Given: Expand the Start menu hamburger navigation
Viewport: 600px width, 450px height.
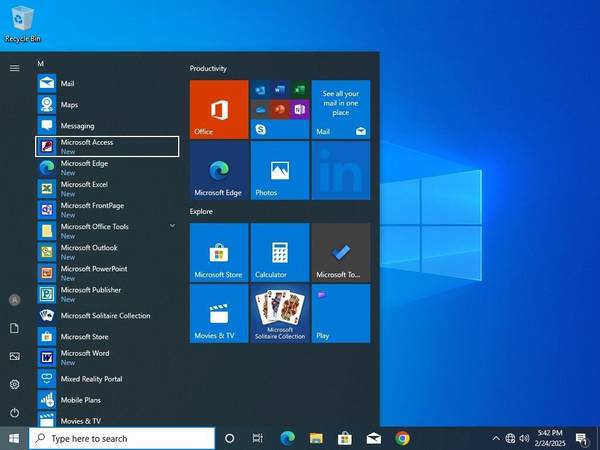Looking at the screenshot, I should (14, 68).
